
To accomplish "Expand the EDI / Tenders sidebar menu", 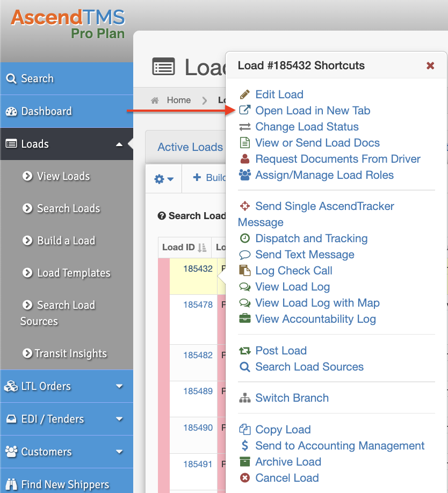I will click(x=119, y=419).
